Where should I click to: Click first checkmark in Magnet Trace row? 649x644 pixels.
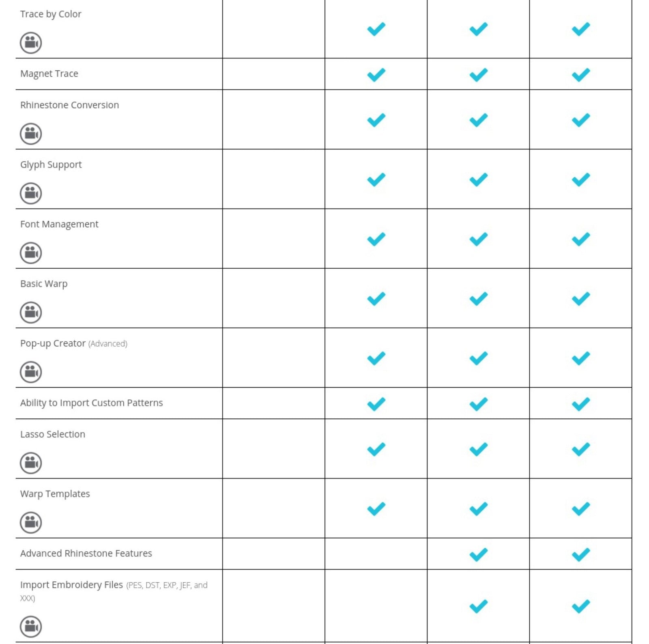pos(376,75)
